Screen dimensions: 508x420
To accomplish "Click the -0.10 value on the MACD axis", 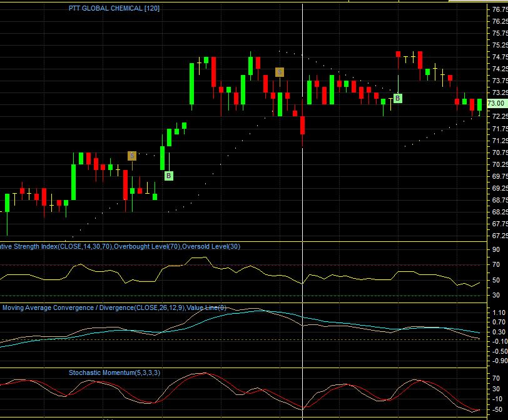I will pos(500,341).
